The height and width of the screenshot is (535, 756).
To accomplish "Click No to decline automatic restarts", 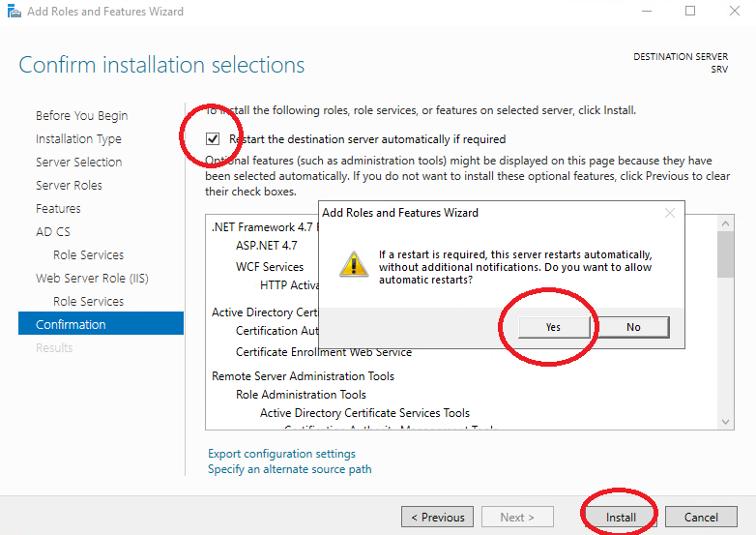I will [x=633, y=327].
